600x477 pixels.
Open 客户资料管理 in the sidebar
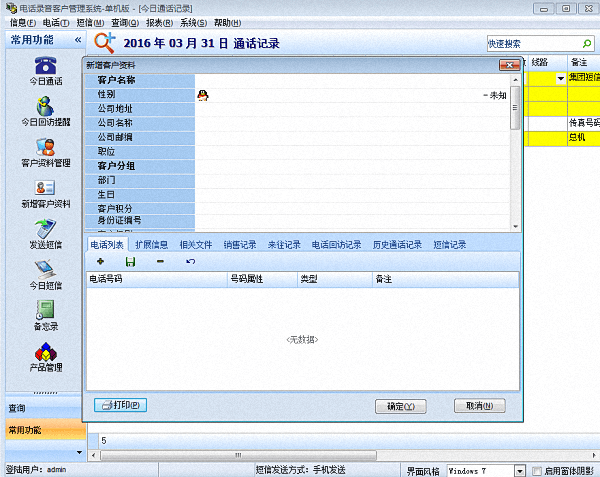pyautogui.click(x=44, y=148)
